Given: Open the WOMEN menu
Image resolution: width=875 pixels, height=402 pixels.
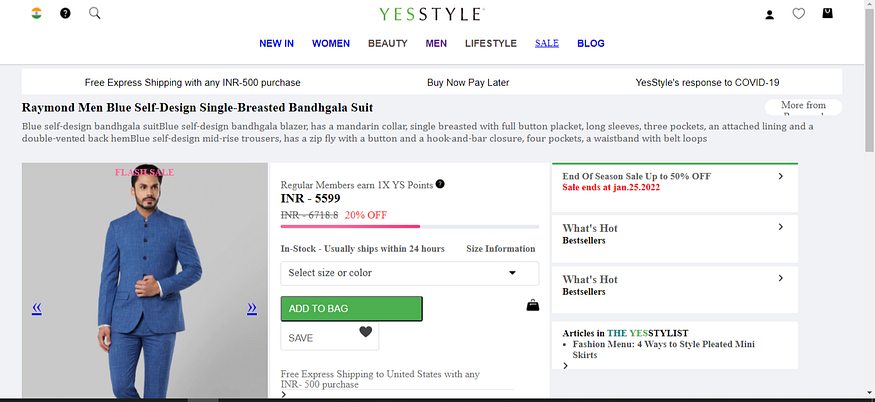Looking at the screenshot, I should [331, 44].
